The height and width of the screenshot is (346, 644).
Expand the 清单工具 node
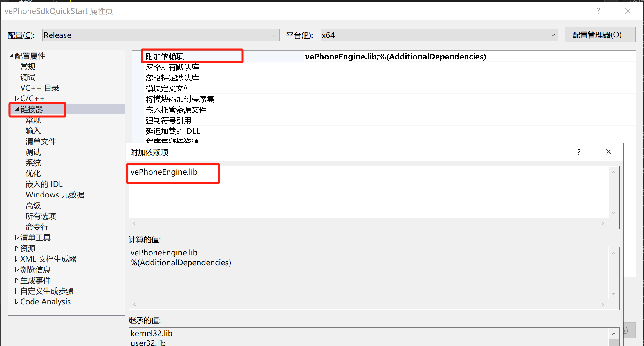point(17,238)
